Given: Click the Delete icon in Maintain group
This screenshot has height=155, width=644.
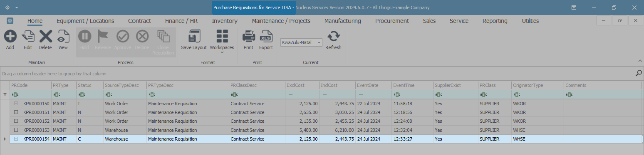Looking at the screenshot, I should [45, 36].
